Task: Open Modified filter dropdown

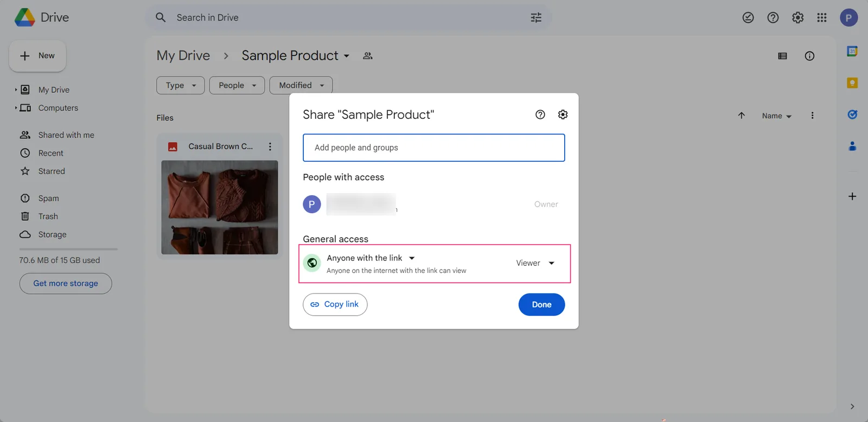Action: point(301,85)
